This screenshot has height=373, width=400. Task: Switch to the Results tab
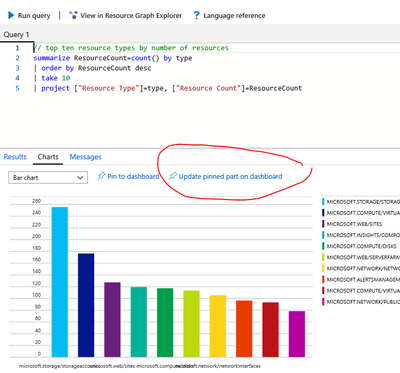point(15,157)
